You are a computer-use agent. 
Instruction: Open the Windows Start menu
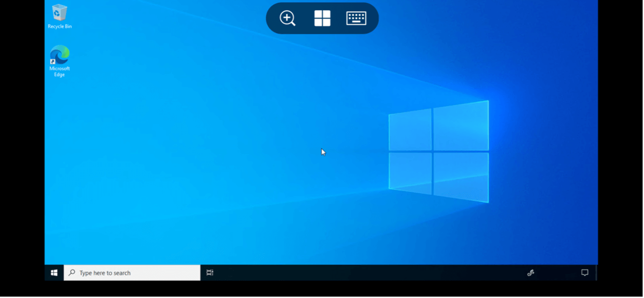point(54,273)
